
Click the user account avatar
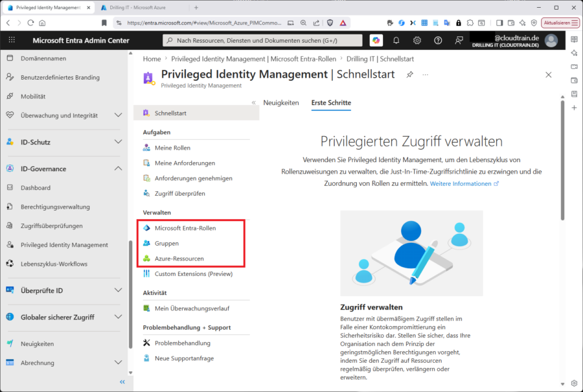[x=551, y=40]
